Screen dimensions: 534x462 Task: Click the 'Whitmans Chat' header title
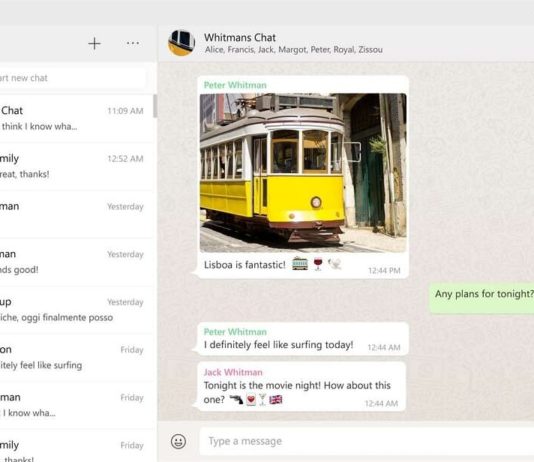(240, 37)
